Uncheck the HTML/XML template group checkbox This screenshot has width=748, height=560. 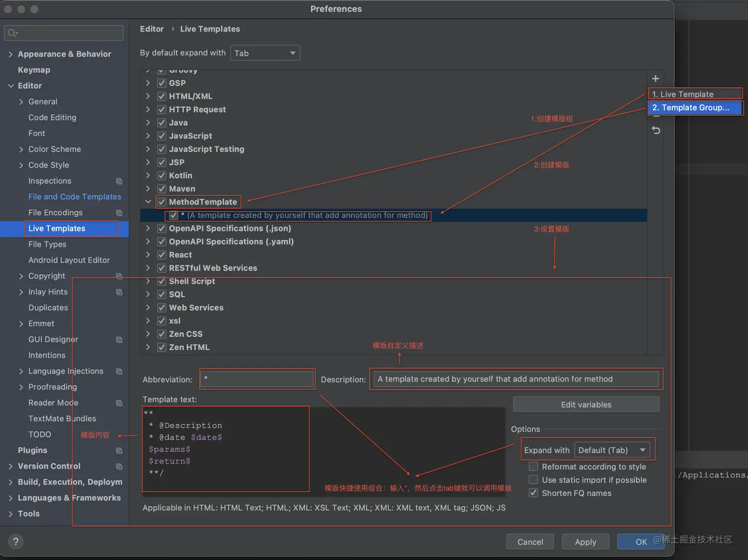pos(161,96)
